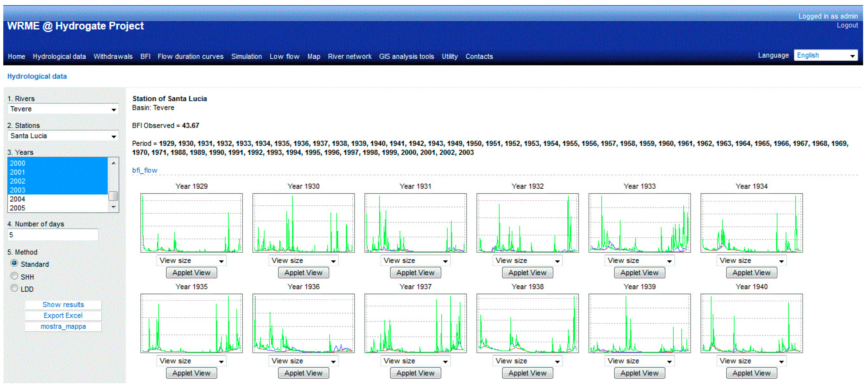Select the SHH method option

pyautogui.click(x=14, y=276)
